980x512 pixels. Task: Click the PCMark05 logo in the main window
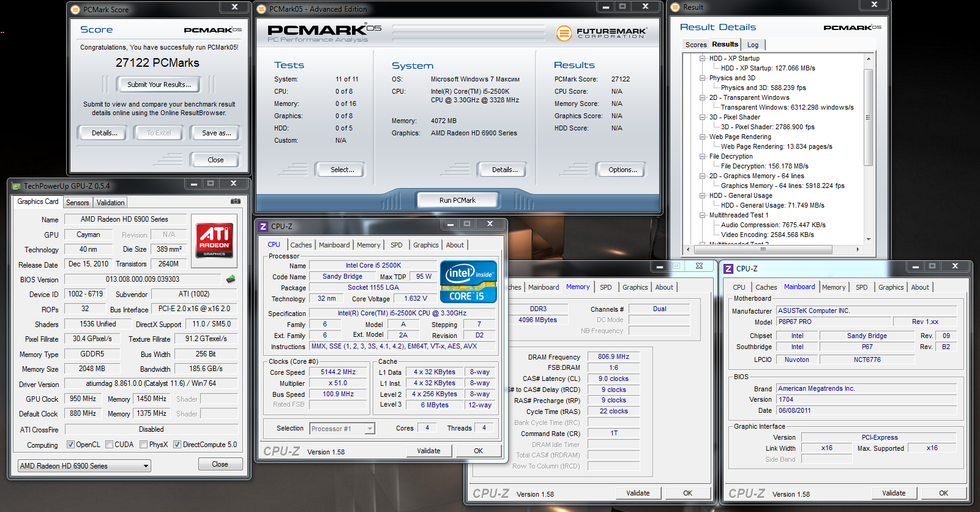pos(324,32)
